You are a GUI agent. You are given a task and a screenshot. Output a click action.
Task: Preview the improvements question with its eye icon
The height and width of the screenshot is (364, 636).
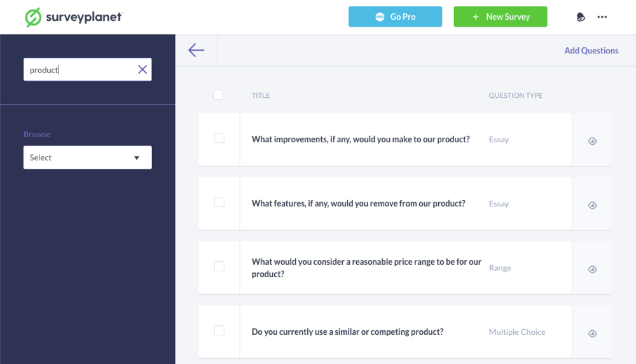click(592, 141)
